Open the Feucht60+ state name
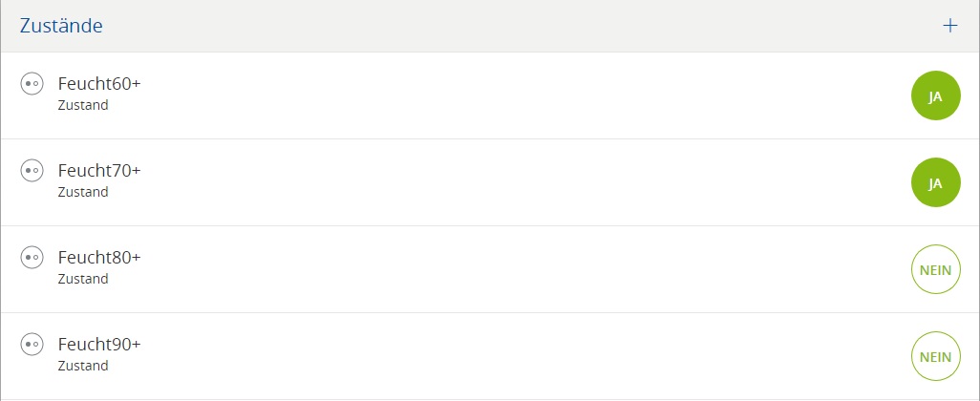The width and height of the screenshot is (980, 401). [99, 84]
